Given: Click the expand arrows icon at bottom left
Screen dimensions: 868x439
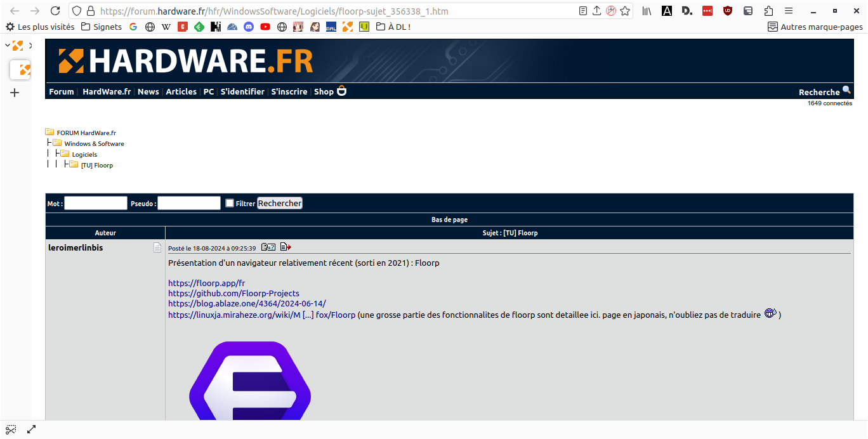Looking at the screenshot, I should (x=31, y=429).
